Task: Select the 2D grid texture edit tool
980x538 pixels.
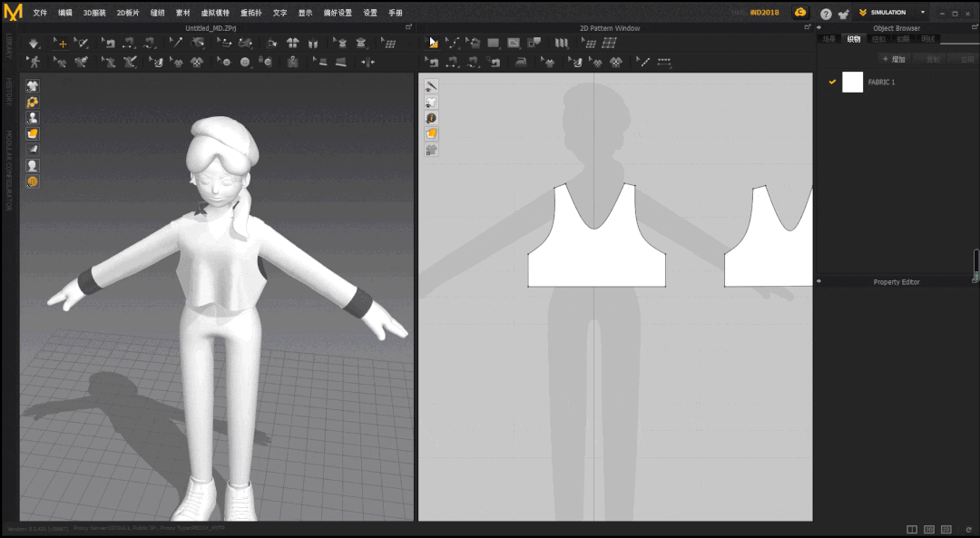Action: pos(589,44)
